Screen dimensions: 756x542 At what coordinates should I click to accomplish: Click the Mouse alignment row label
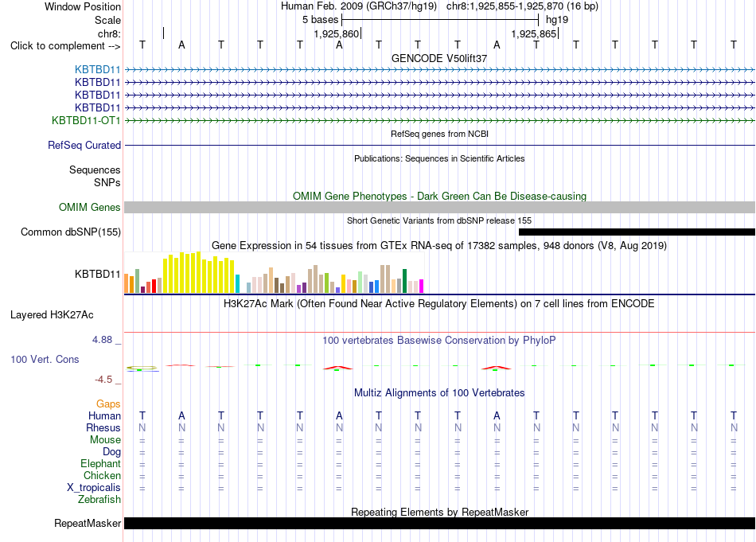105,440
